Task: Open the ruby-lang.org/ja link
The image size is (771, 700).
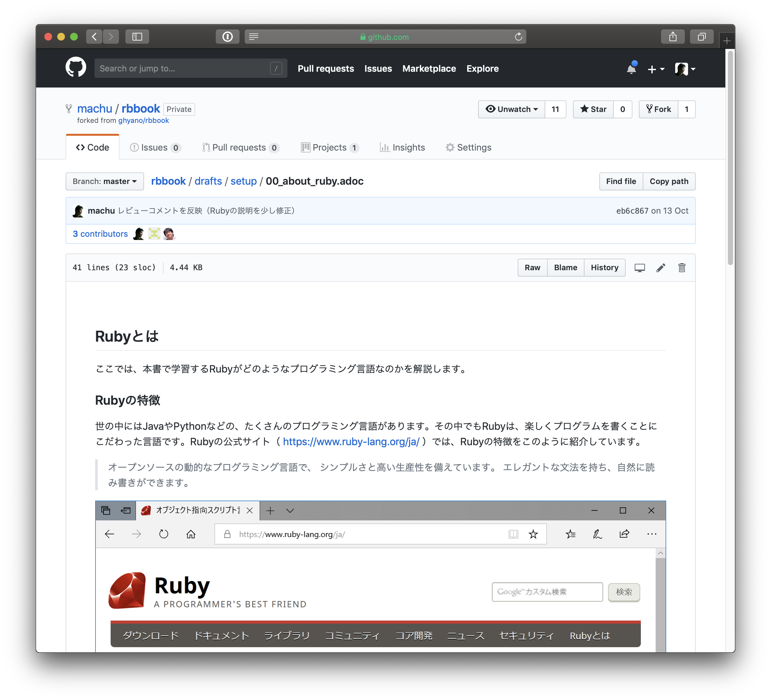Action: [351, 442]
